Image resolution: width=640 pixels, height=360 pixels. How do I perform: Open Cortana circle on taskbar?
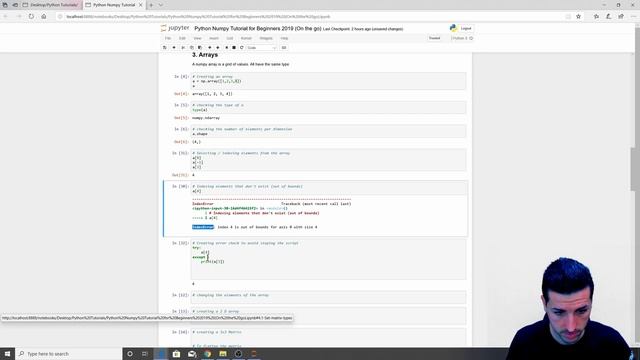coord(130,353)
